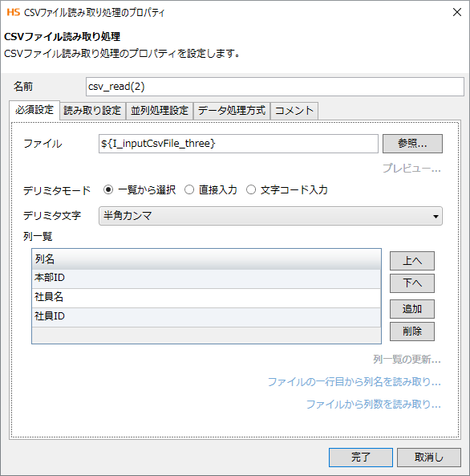Switch to the 必須設定 tab
Viewport: 470px width, 476px height.
tap(34, 110)
